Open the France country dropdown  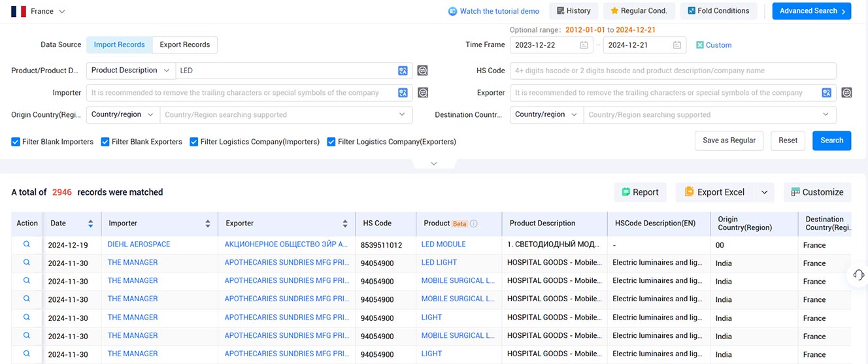(x=48, y=11)
